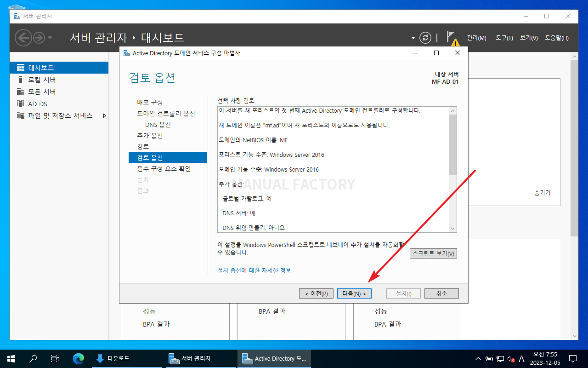The height and width of the screenshot is (368, 588).
Task: Click the 다음(N) > button
Action: [x=354, y=293]
